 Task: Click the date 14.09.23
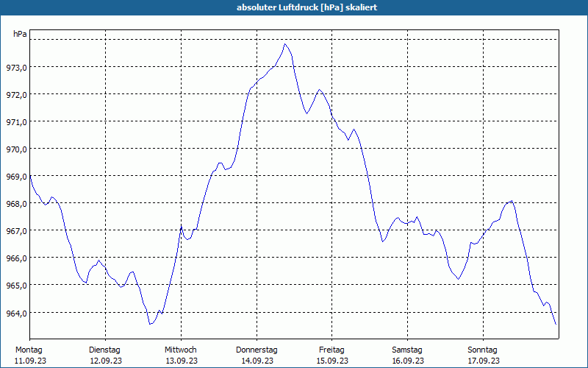coord(257,361)
